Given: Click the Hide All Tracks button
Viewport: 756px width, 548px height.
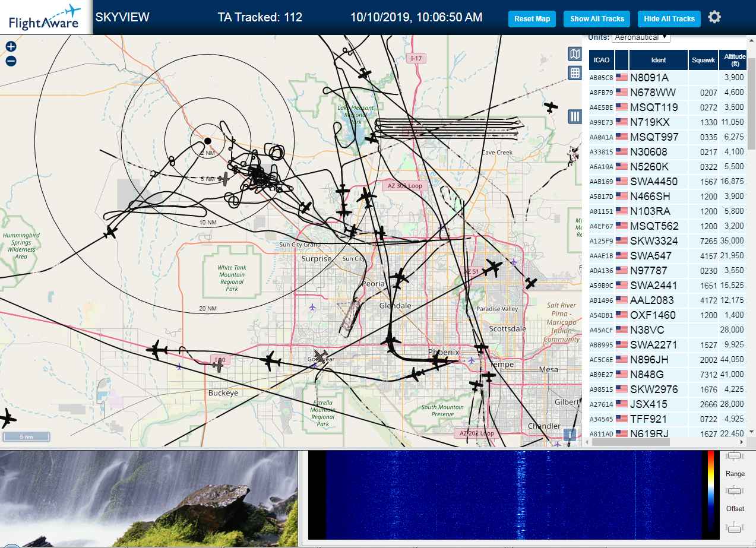Looking at the screenshot, I should [669, 19].
